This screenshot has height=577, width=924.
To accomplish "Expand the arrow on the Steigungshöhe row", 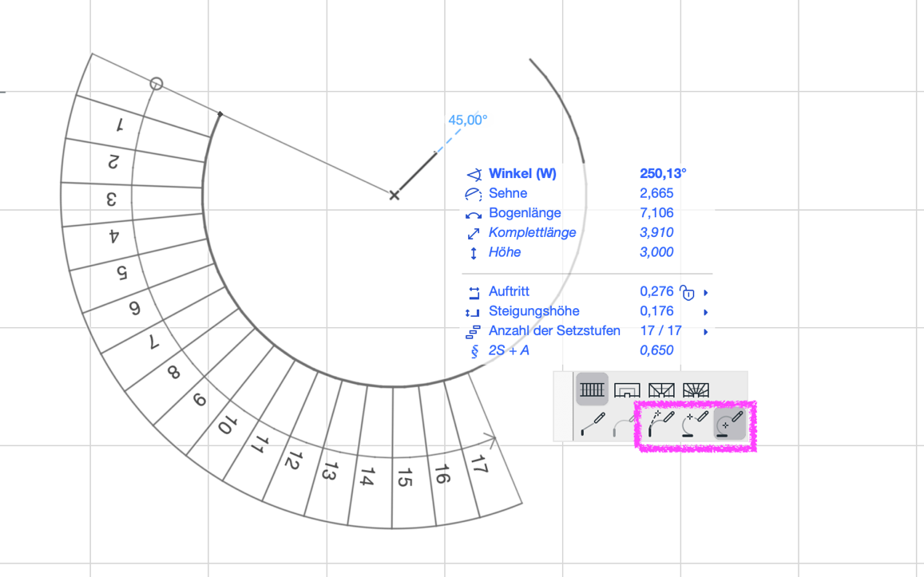I will 705,312.
